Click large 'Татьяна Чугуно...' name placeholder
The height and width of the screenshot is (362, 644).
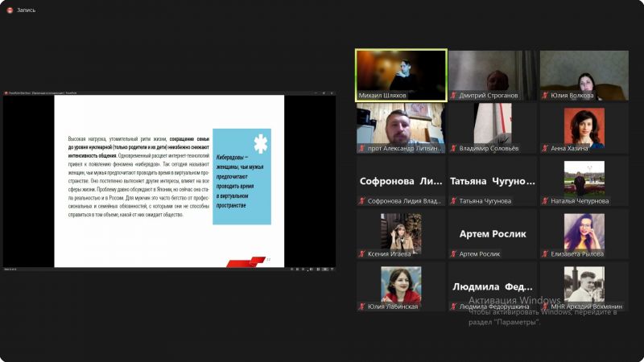(x=493, y=181)
